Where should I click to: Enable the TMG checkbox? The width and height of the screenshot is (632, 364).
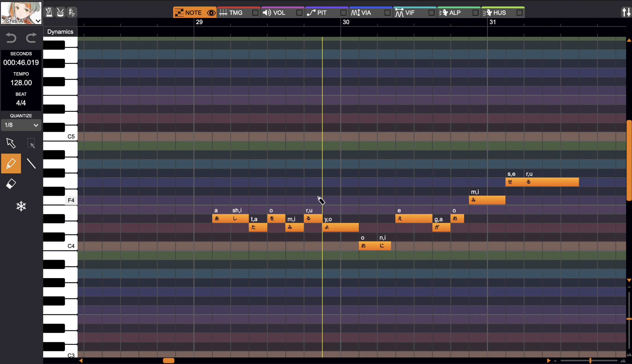coord(255,13)
